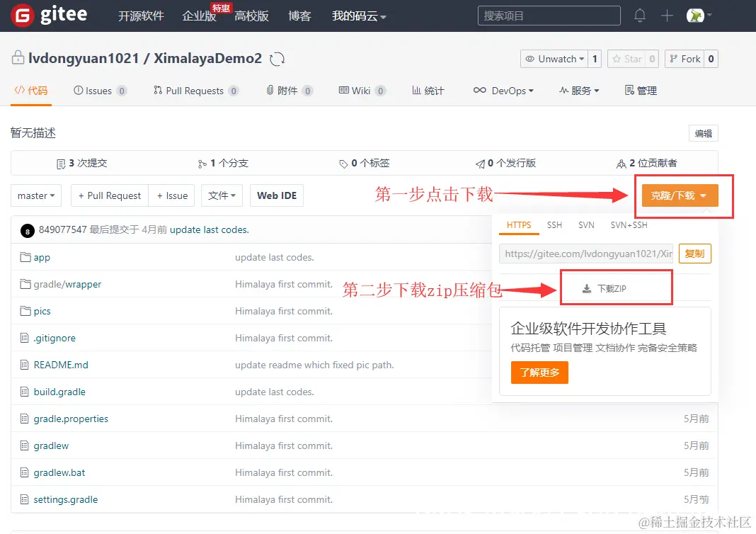756x534 pixels.
Task: Select the SSH clone tab
Action: pos(554,225)
